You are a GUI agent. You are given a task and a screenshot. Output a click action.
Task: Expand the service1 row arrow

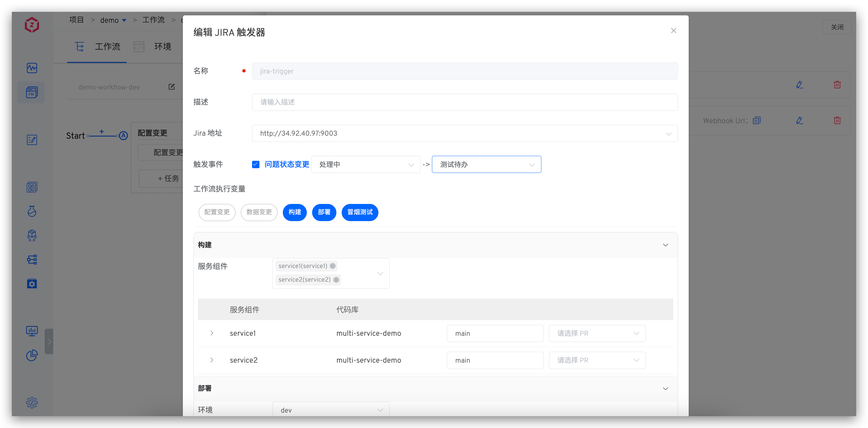click(x=212, y=333)
